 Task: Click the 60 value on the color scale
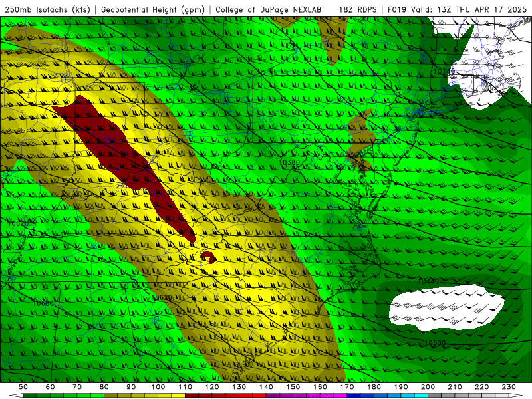[x=50, y=387]
